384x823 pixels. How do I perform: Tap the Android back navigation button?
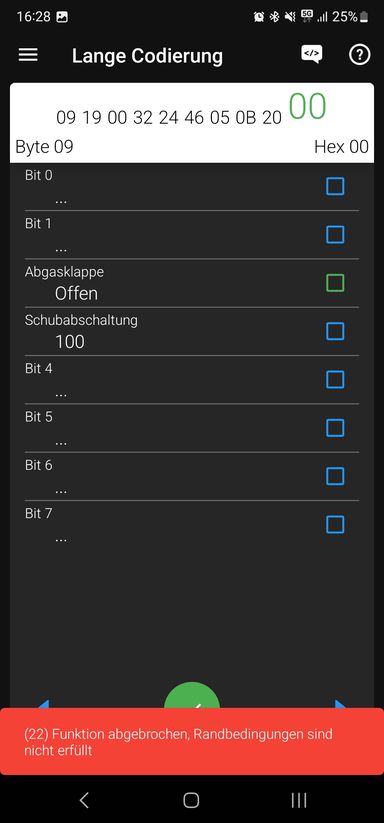pyautogui.click(x=84, y=800)
